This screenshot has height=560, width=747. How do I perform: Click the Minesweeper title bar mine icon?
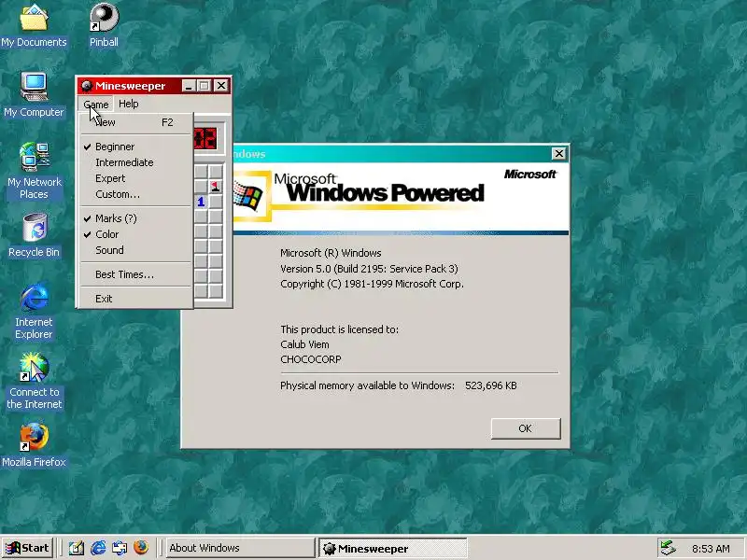[86, 86]
